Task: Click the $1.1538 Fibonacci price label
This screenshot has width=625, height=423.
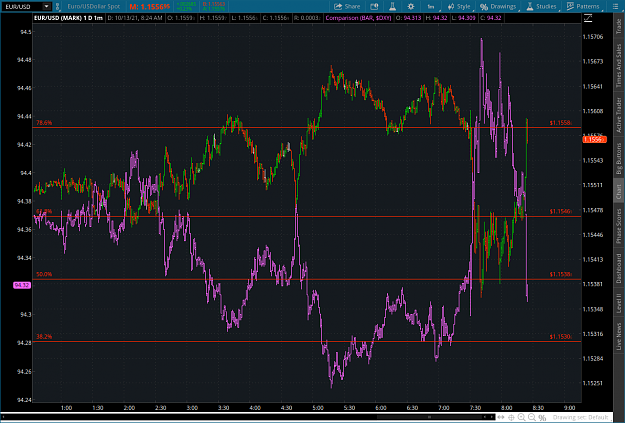Action: (560, 274)
